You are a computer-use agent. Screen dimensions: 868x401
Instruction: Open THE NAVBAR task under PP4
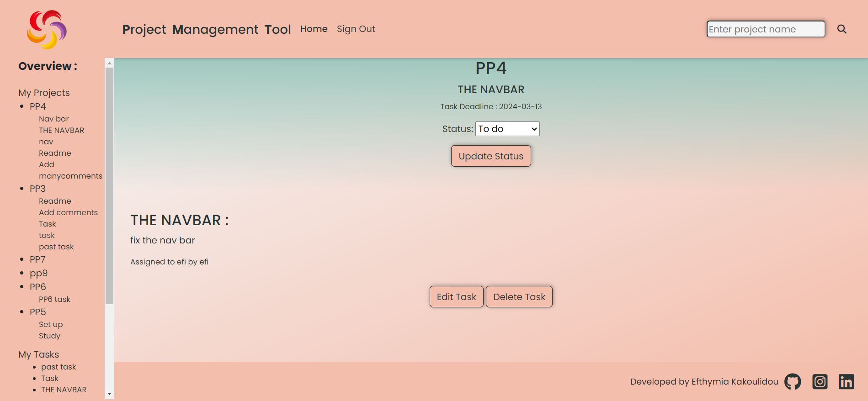point(61,130)
